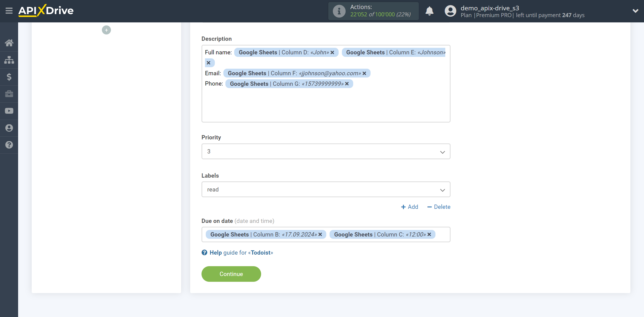Open the help question mark sidebar icon

tap(9, 145)
